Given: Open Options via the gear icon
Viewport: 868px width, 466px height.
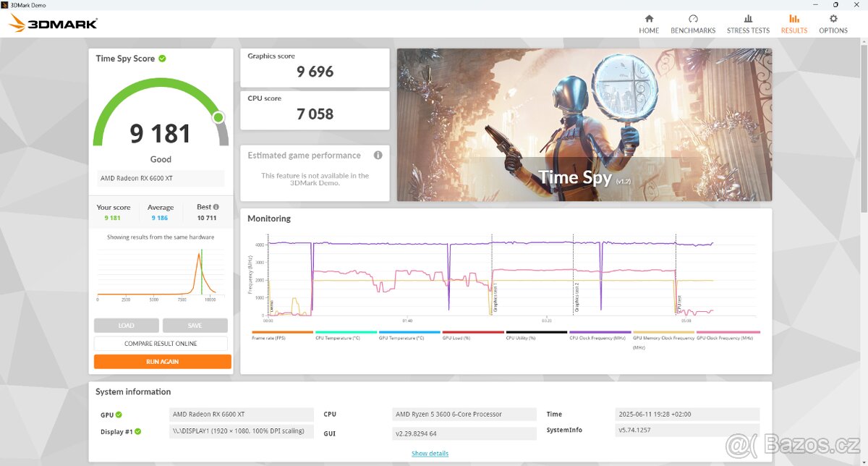Looking at the screenshot, I should (833, 20).
